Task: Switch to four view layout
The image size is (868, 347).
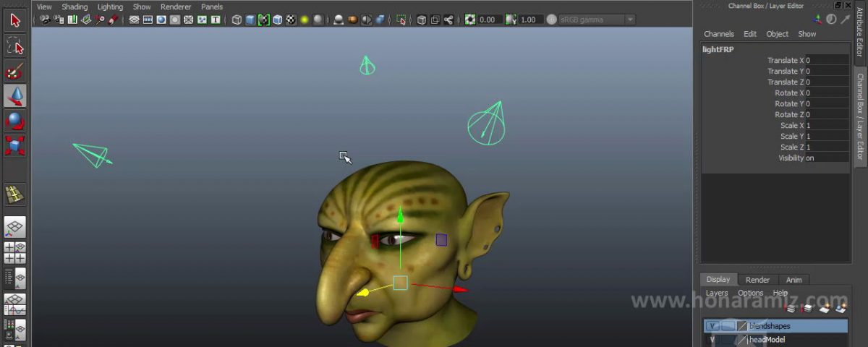Action: 15,252
